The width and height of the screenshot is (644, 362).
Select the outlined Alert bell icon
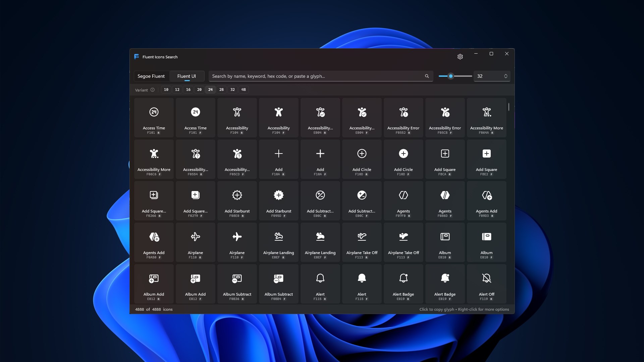click(x=320, y=284)
